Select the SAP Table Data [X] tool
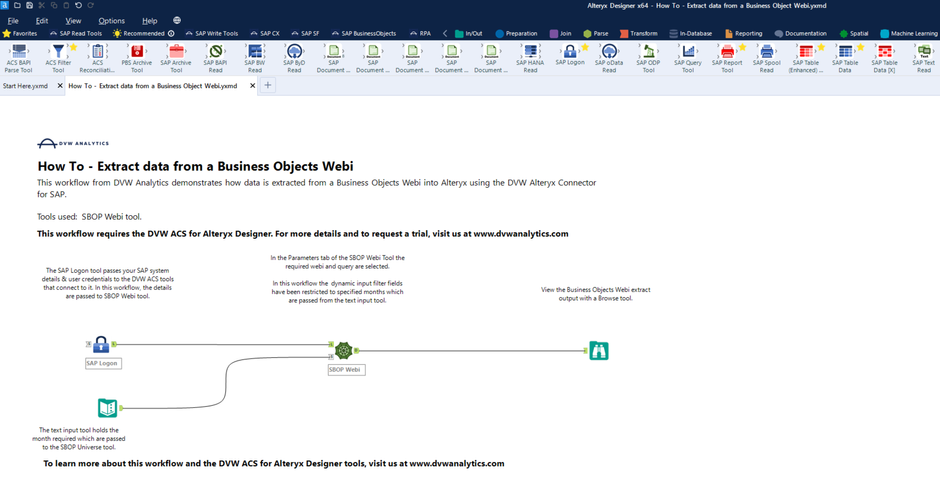This screenshot has height=482, width=940. 884,58
